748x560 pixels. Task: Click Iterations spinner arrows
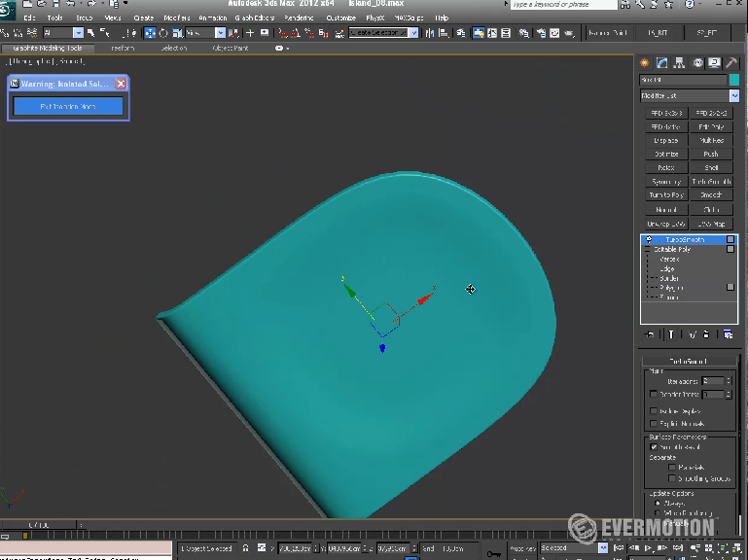[729, 381]
